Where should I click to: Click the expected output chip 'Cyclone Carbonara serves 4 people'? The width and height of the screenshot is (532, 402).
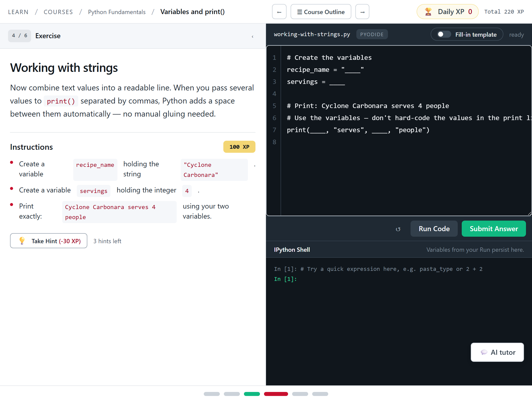tap(119, 212)
